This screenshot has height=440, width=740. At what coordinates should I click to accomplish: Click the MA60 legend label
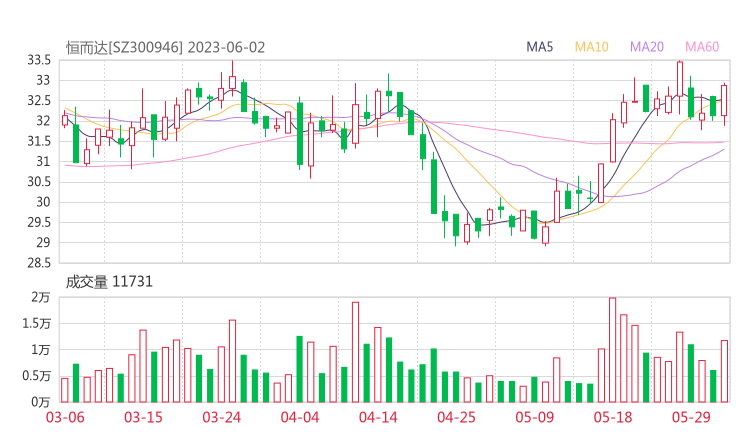click(702, 47)
